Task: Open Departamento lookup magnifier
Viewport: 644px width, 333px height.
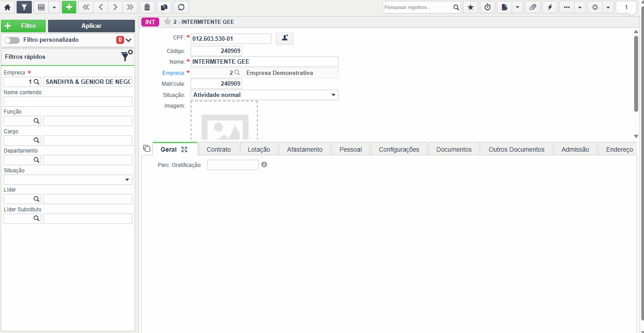Action: (x=36, y=160)
